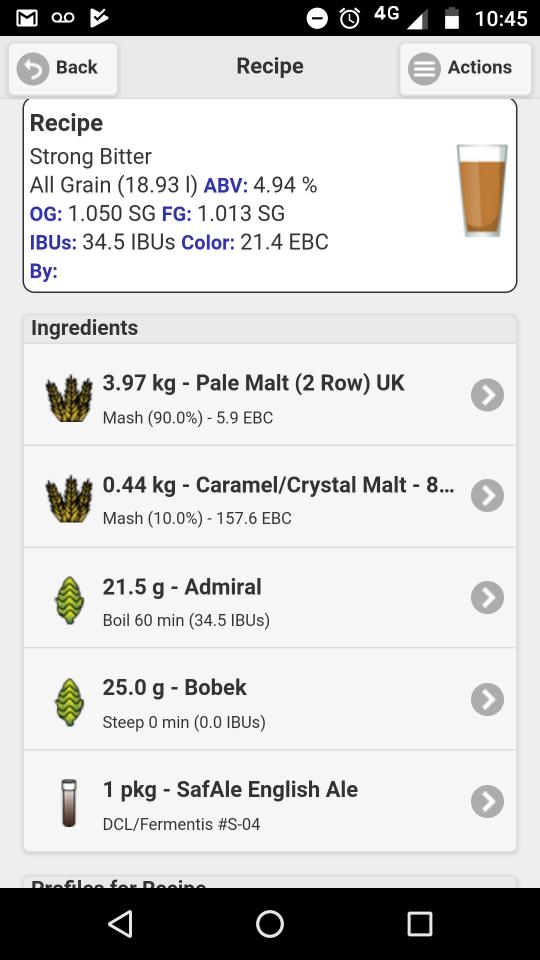Open SafAle English Ale chevron arrow

pos(487,801)
